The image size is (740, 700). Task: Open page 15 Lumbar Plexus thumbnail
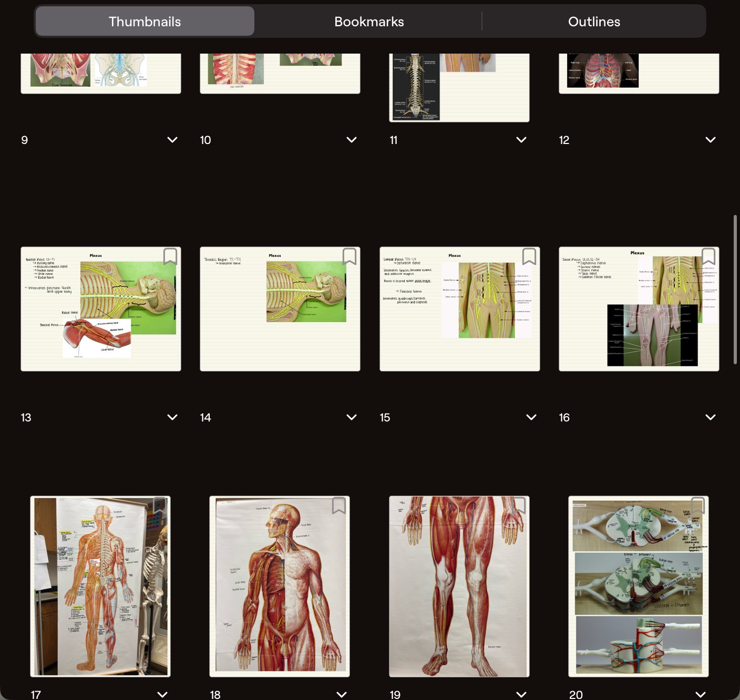coord(460,309)
